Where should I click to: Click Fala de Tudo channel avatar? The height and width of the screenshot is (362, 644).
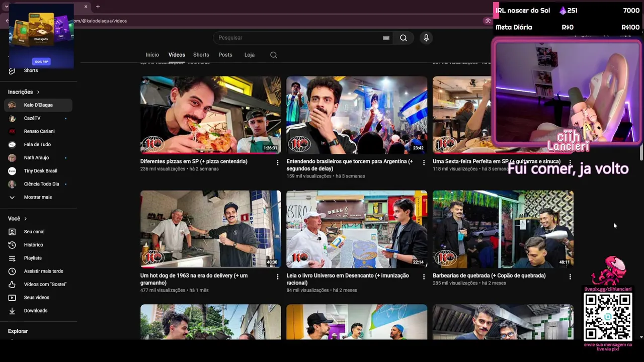click(x=12, y=144)
